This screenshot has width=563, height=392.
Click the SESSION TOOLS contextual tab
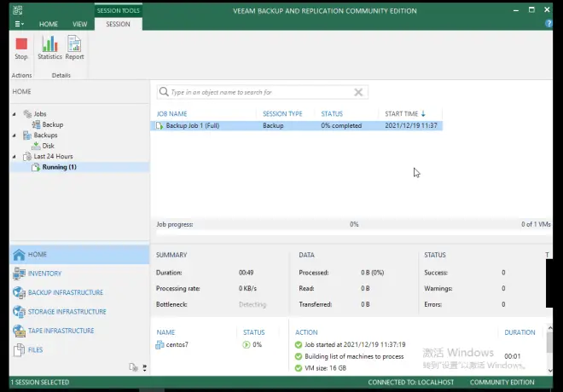pos(118,10)
